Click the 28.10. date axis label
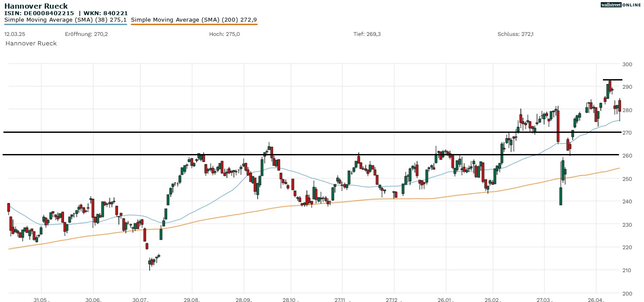 pos(291,299)
